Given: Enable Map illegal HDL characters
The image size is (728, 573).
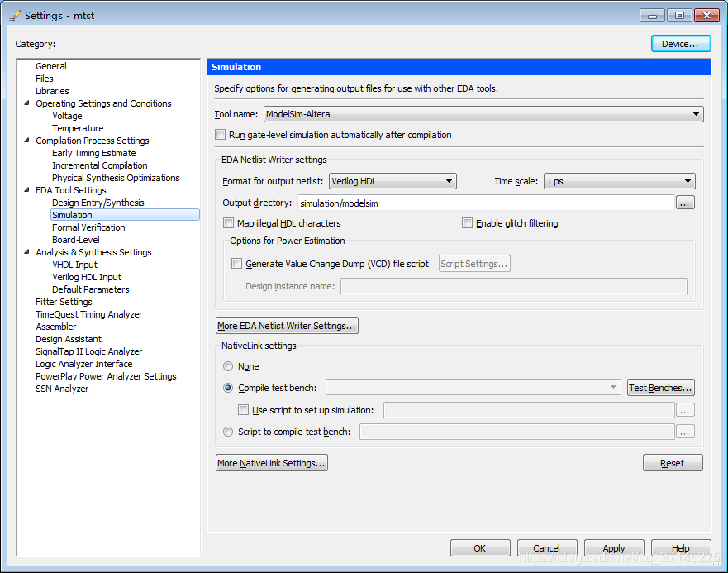Looking at the screenshot, I should pos(228,223).
